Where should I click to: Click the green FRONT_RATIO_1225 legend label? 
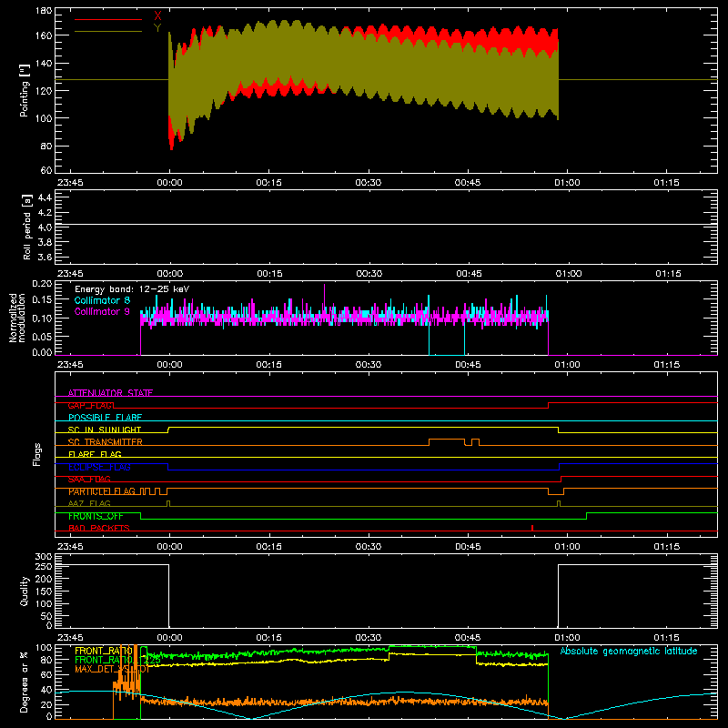(x=118, y=660)
